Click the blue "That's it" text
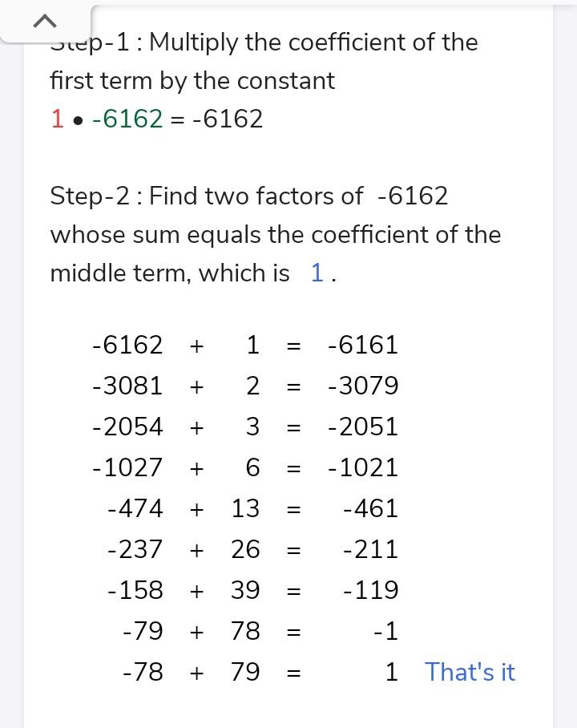The width and height of the screenshot is (577, 728). point(470,672)
